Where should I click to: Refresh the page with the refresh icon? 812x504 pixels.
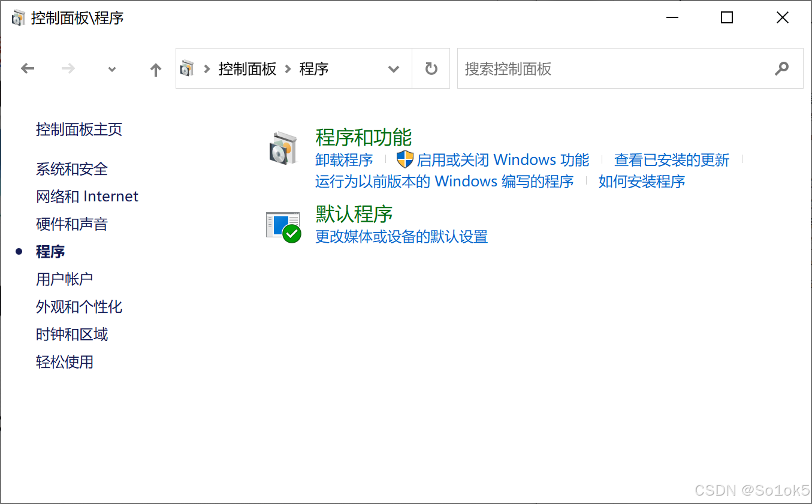[431, 69]
